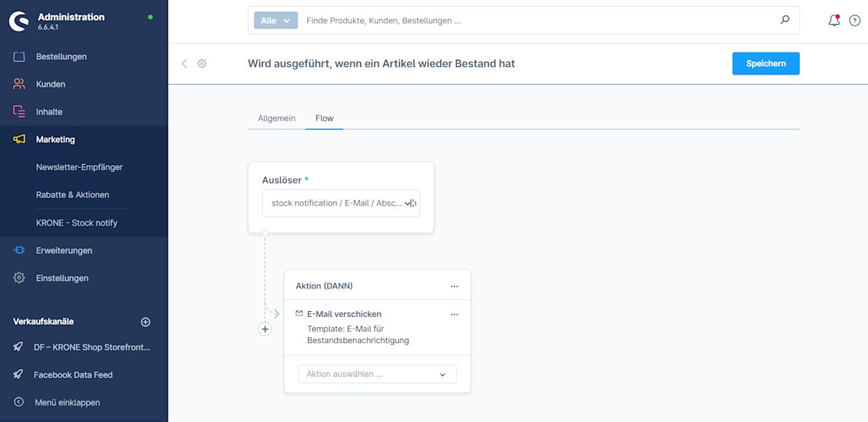Switch to the Allgemein tab
The height and width of the screenshot is (422, 868).
click(276, 118)
